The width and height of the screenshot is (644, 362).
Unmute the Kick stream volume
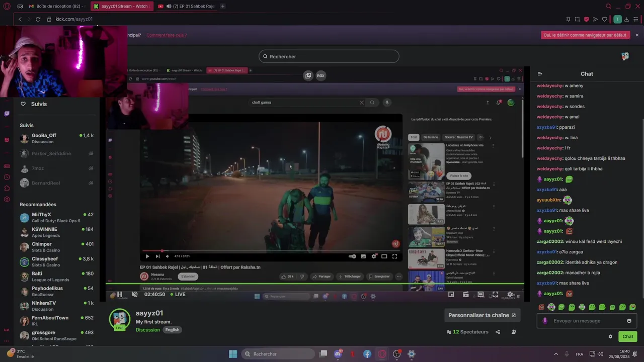134,294
